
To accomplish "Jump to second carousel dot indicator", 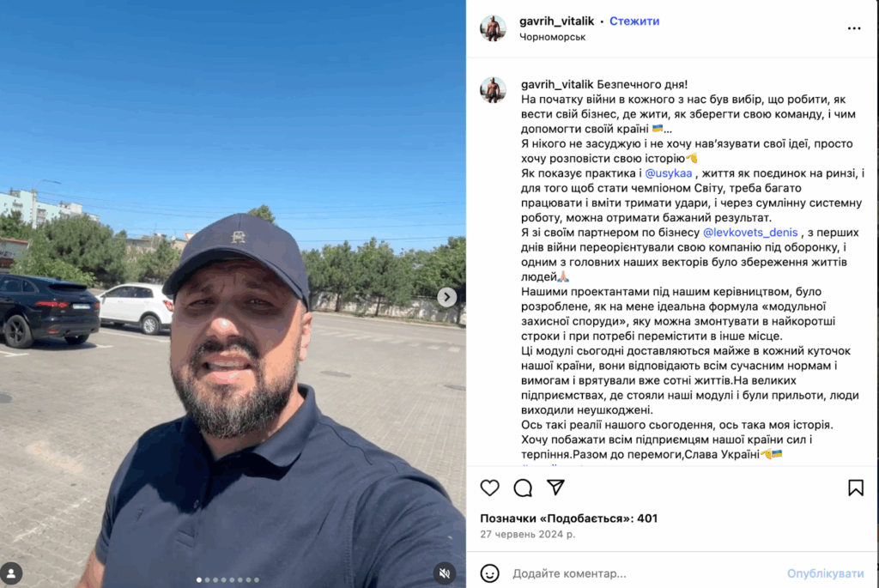I will point(207,580).
